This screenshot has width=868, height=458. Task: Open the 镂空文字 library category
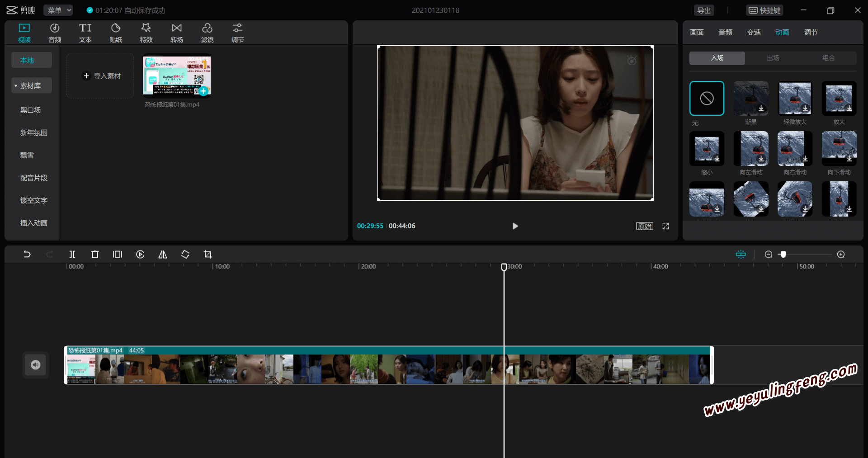coord(34,200)
